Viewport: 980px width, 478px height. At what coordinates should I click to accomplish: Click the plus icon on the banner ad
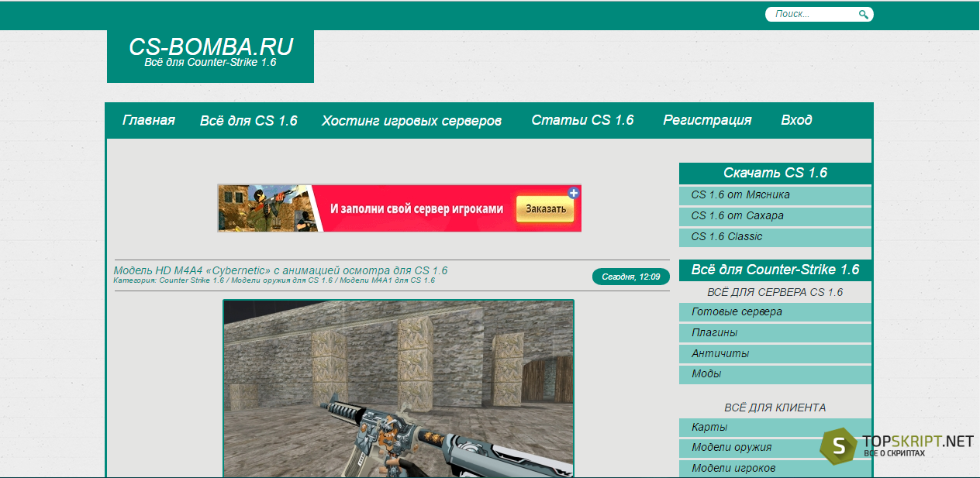click(x=574, y=193)
